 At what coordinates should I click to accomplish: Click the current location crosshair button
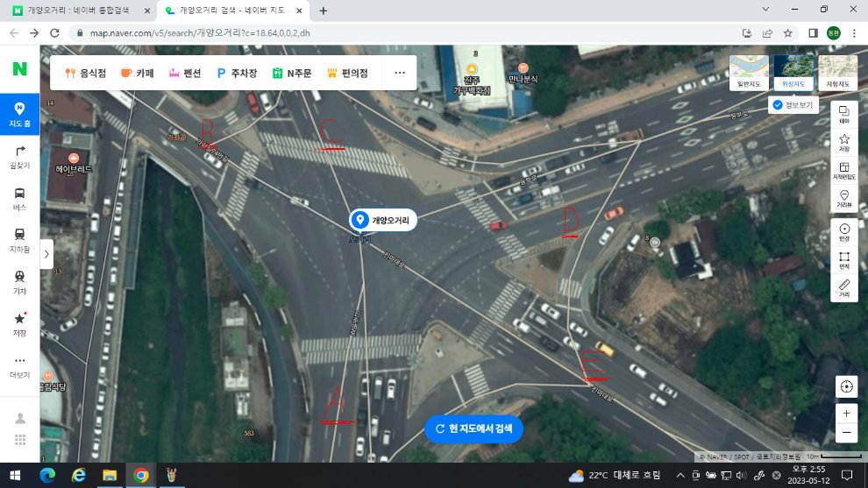(x=846, y=386)
